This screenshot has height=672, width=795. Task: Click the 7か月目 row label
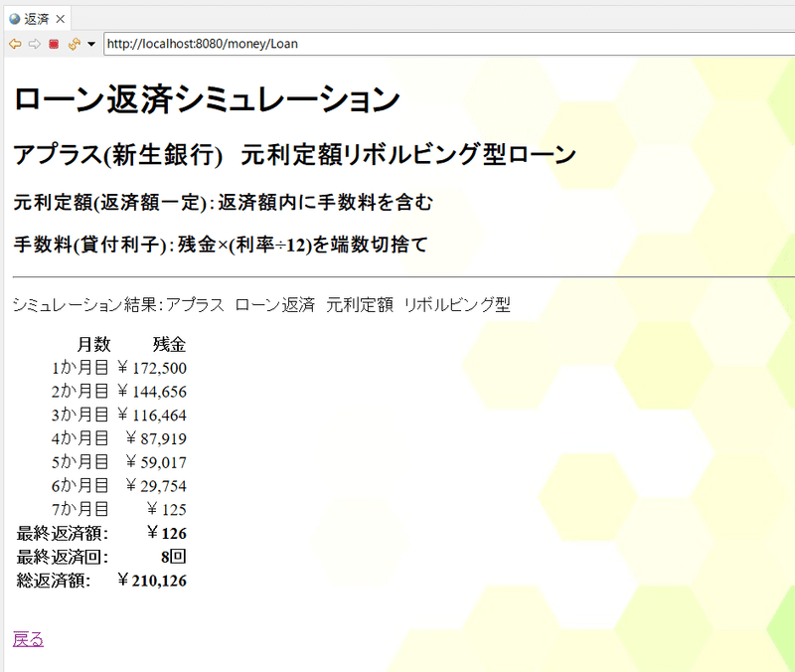pos(79,509)
